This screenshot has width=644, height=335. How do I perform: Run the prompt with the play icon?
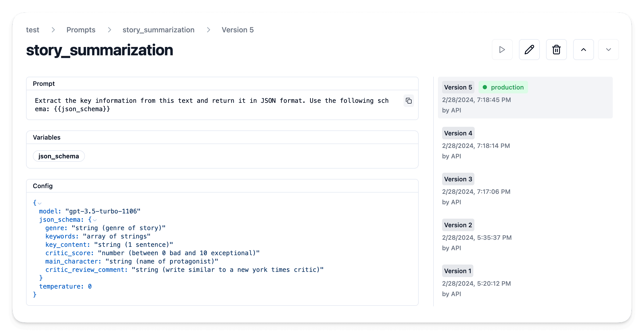pos(502,50)
